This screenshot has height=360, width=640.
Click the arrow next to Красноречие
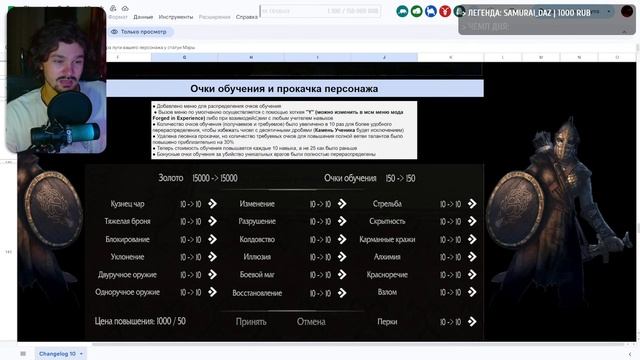[x=472, y=275]
